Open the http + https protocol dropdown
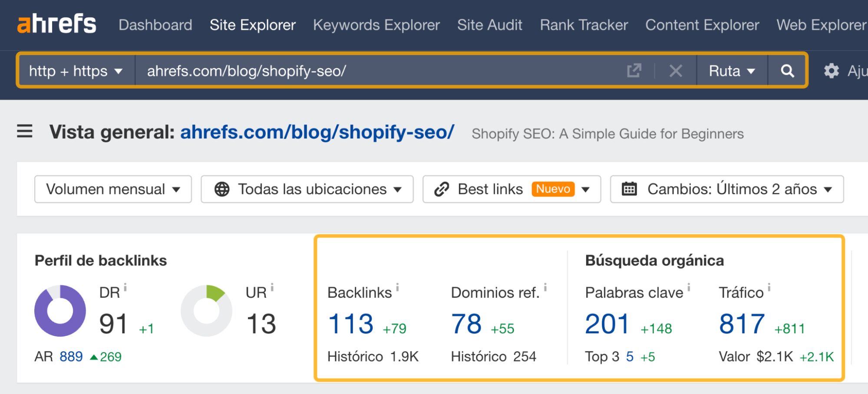This screenshot has height=394, width=868. (75, 71)
